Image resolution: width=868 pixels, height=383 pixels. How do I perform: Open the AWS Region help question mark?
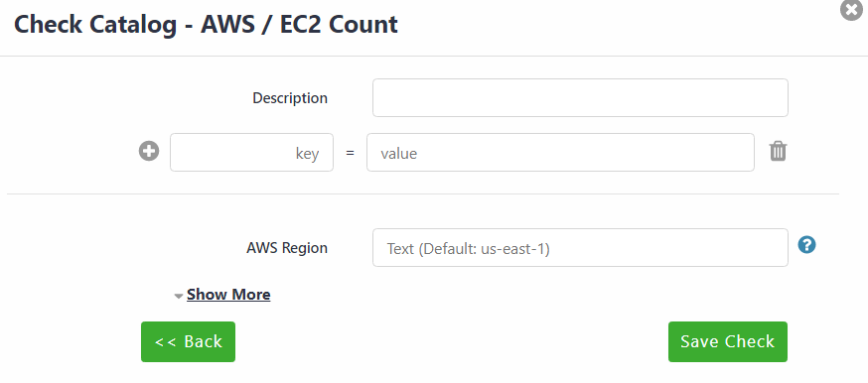tap(807, 244)
